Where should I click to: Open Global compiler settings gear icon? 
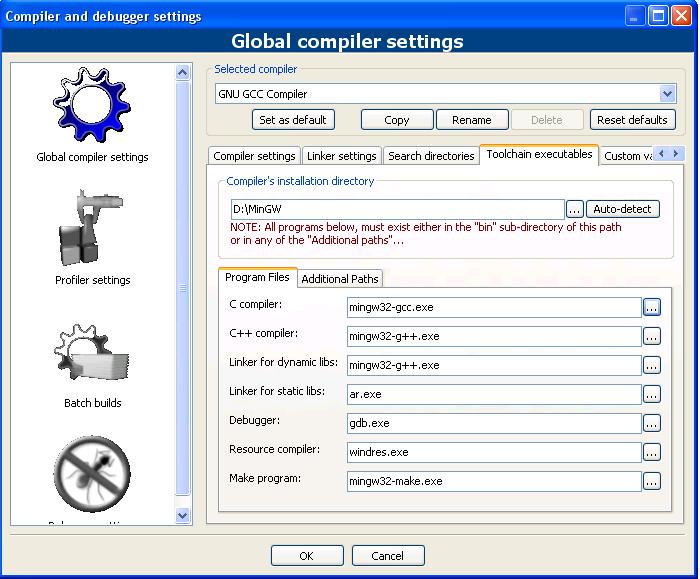point(92,104)
